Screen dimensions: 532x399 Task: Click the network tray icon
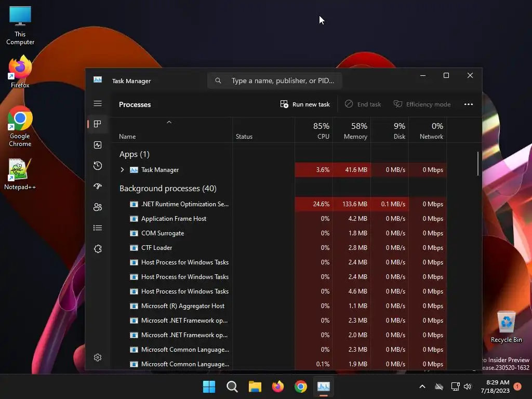(455, 387)
